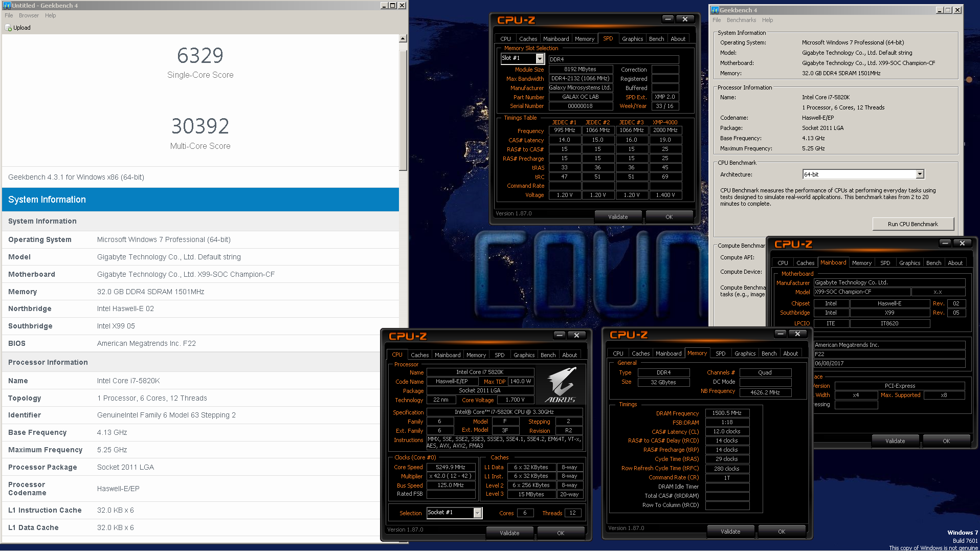Open the Architecture 64-bit dropdown
The width and height of the screenshot is (980, 551).
tap(920, 174)
